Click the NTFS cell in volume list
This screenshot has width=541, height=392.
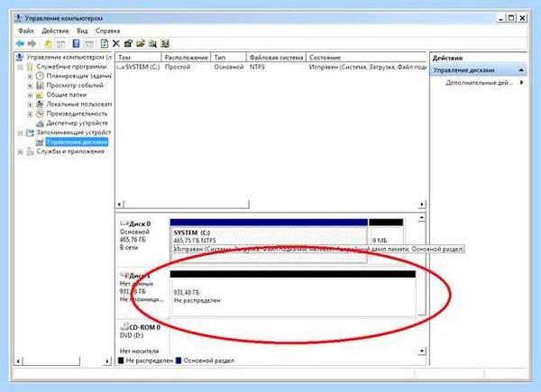[257, 67]
